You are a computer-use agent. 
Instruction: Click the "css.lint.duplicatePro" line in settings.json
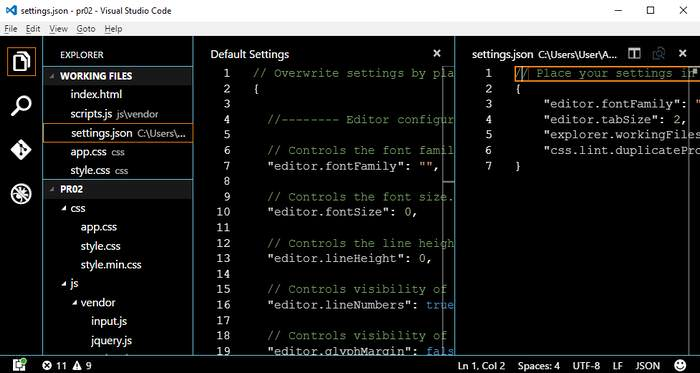click(x=621, y=150)
